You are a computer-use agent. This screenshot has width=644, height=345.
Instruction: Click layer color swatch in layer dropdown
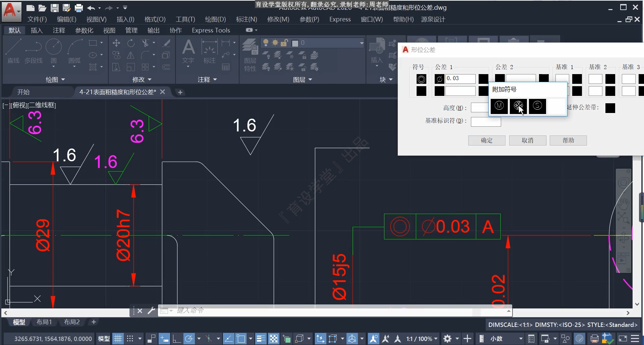tap(295, 43)
